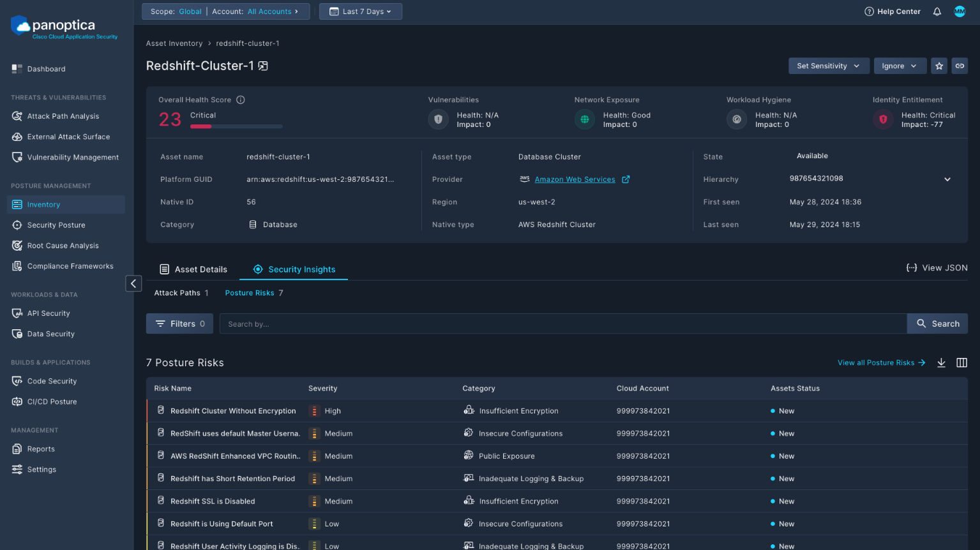Viewport: 980px width, 550px height.
Task: Open Redshift Cluster Without Encryption risk
Action: (233, 411)
